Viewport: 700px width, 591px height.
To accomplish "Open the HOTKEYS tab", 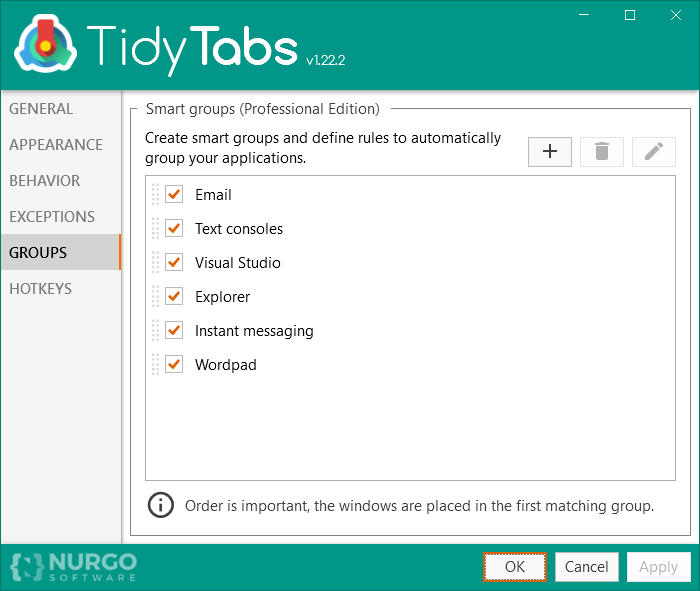I will pyautogui.click(x=61, y=288).
